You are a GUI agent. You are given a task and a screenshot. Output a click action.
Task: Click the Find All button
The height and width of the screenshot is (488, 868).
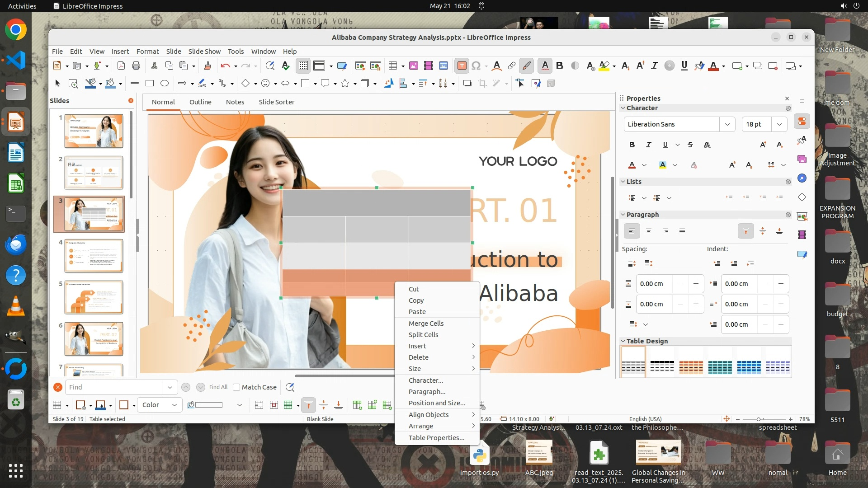coord(218,387)
